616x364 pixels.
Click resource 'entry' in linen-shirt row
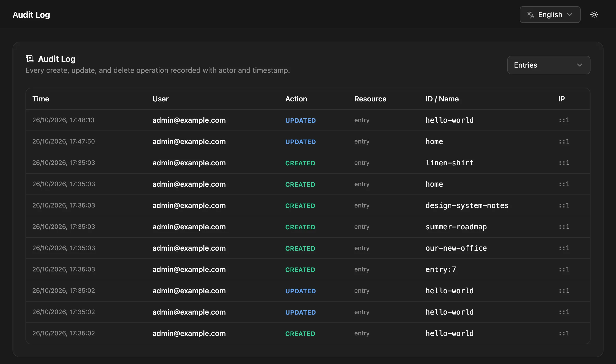[x=362, y=163]
